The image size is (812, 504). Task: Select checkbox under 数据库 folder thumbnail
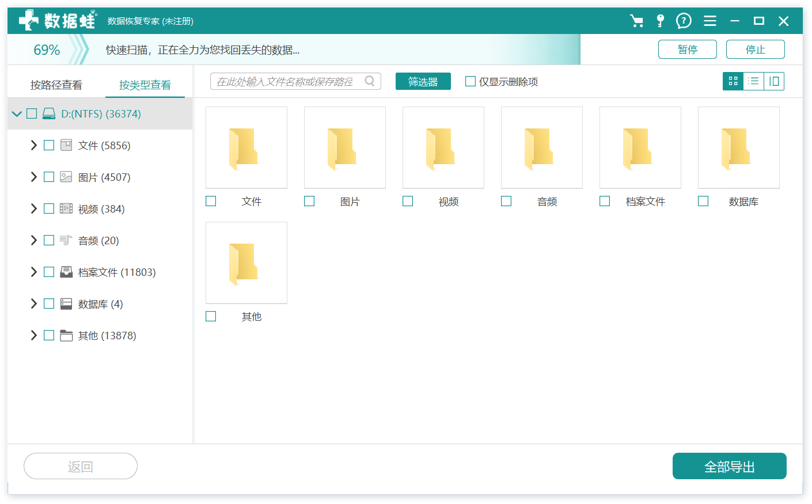coord(703,201)
